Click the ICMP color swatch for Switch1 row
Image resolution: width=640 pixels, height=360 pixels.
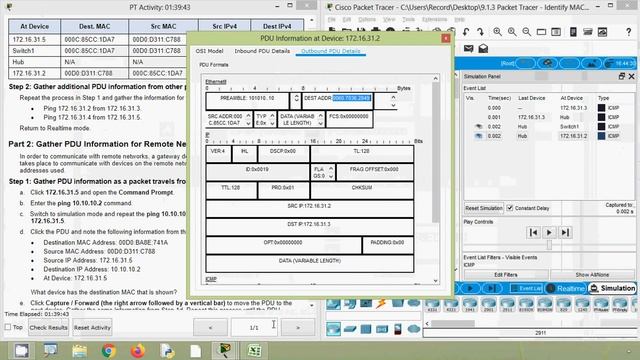point(601,127)
